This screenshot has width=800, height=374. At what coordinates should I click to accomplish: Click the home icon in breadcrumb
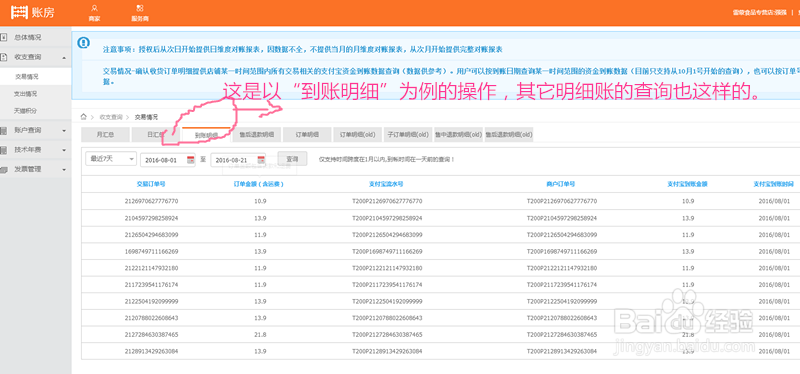tap(84, 117)
